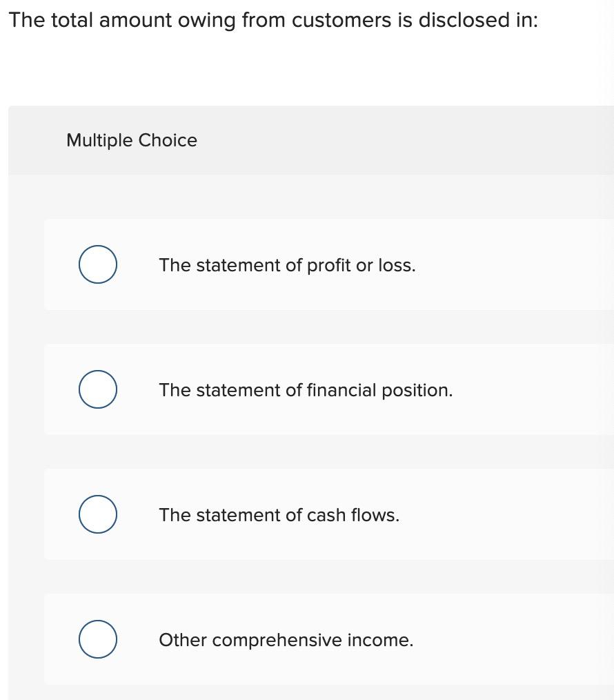The height and width of the screenshot is (700, 614).
Task: Click the text 'The statement of cash flows'
Action: click(279, 514)
